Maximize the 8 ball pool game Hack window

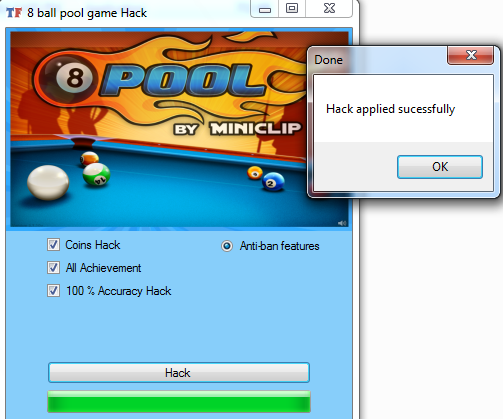click(x=292, y=8)
